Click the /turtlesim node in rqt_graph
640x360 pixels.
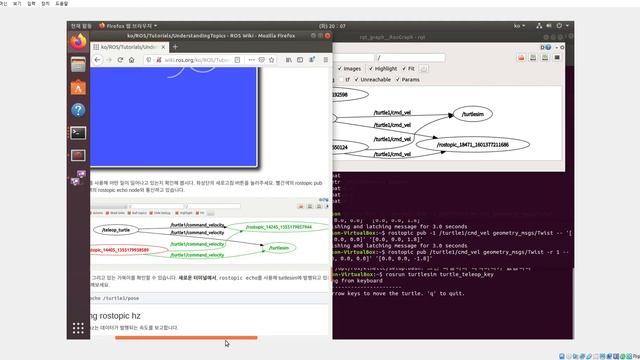(473, 114)
